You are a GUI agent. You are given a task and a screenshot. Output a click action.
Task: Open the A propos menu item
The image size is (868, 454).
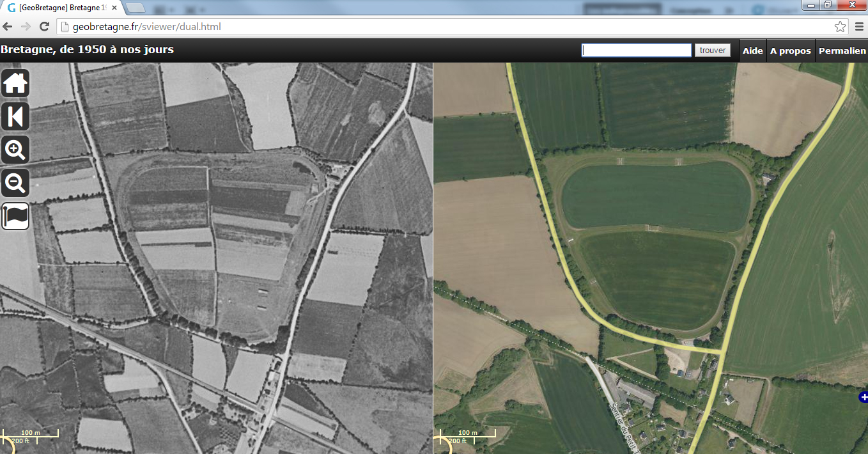790,51
